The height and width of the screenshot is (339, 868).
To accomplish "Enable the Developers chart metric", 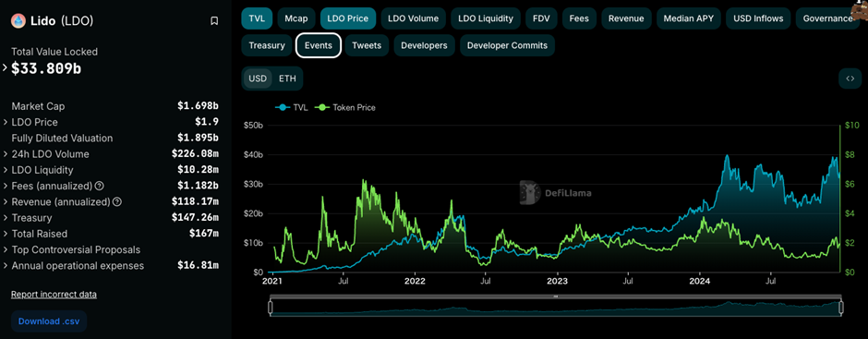I will 424,45.
